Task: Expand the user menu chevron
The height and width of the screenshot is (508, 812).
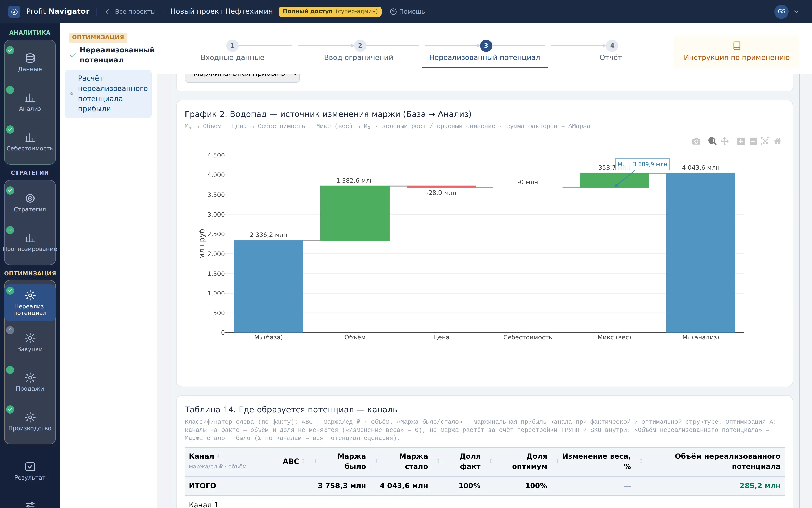Action: click(796, 12)
